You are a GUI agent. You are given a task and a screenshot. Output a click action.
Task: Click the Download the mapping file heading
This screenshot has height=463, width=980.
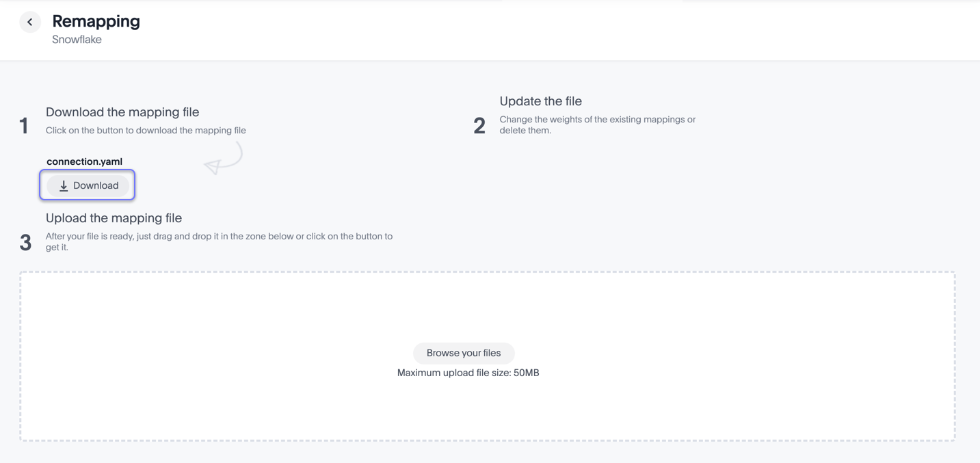[122, 111]
